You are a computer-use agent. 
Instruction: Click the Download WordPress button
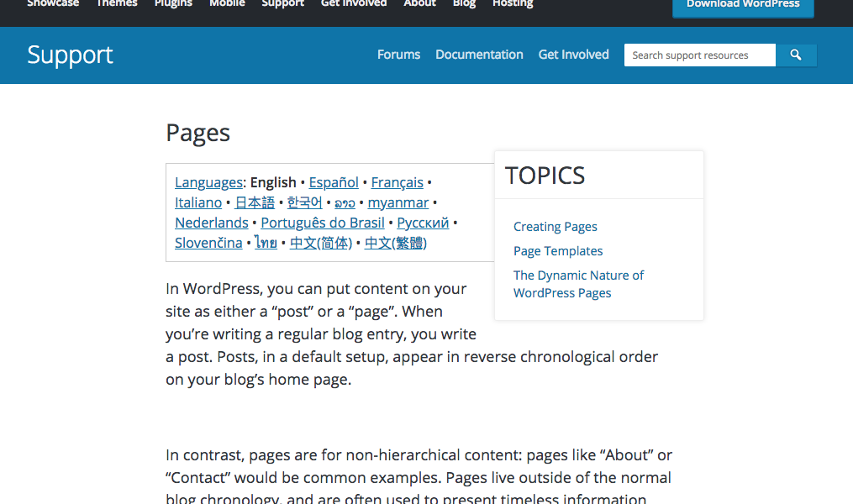click(742, 4)
